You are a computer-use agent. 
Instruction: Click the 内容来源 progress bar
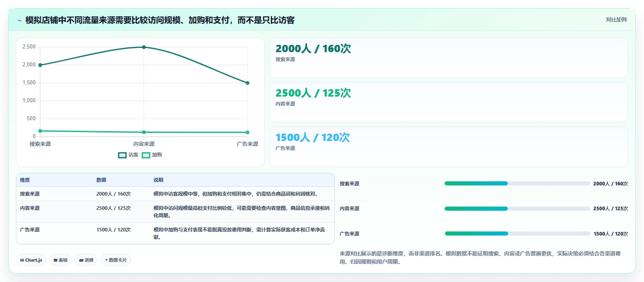[x=517, y=209]
